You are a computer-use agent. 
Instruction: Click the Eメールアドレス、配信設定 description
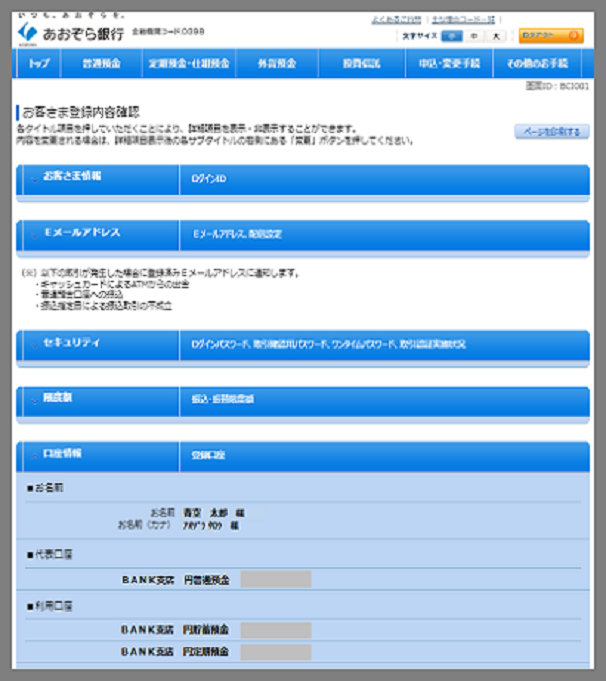tap(237, 235)
